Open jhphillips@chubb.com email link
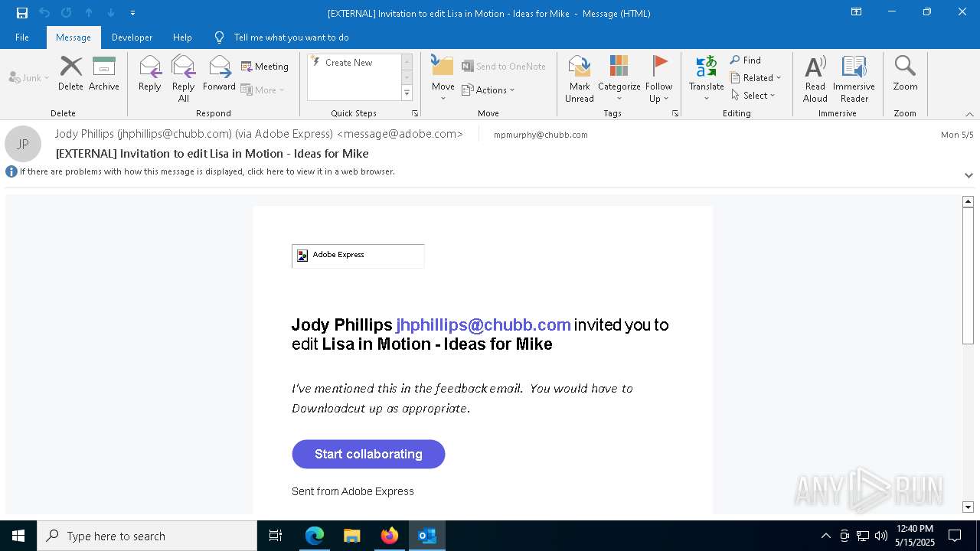 483,324
